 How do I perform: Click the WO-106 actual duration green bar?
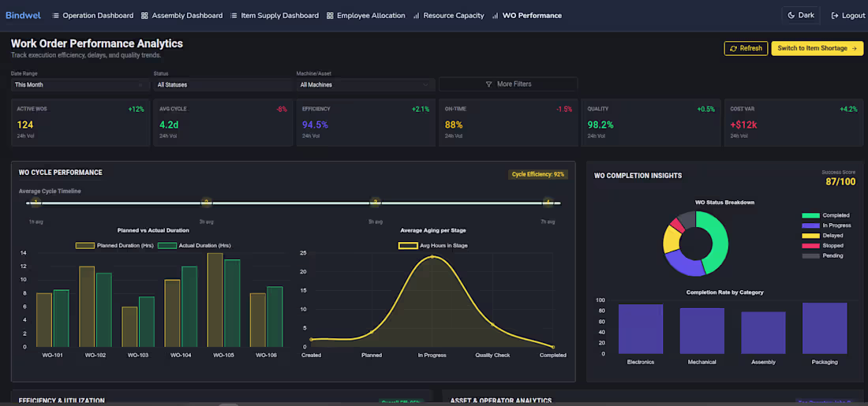pos(275,317)
